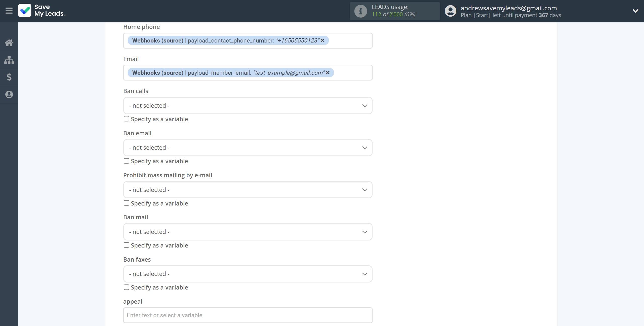The width and height of the screenshot is (644, 326).
Task: Open the Ban calls dropdown
Action: coord(248,106)
